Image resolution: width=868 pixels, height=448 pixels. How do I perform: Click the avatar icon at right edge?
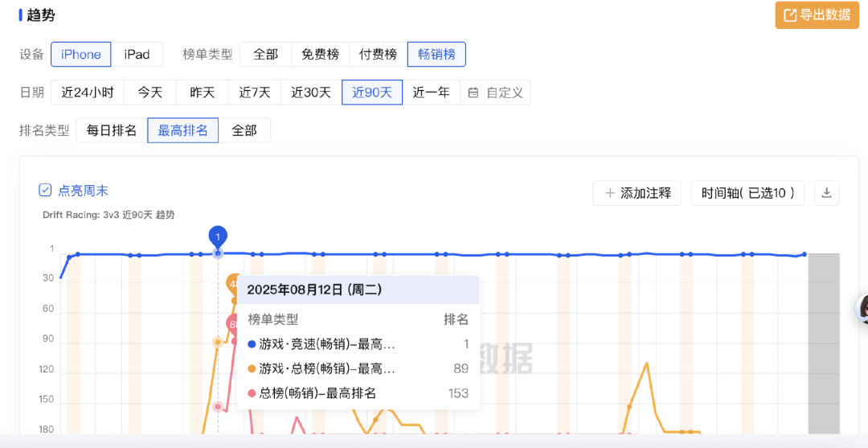click(862, 308)
